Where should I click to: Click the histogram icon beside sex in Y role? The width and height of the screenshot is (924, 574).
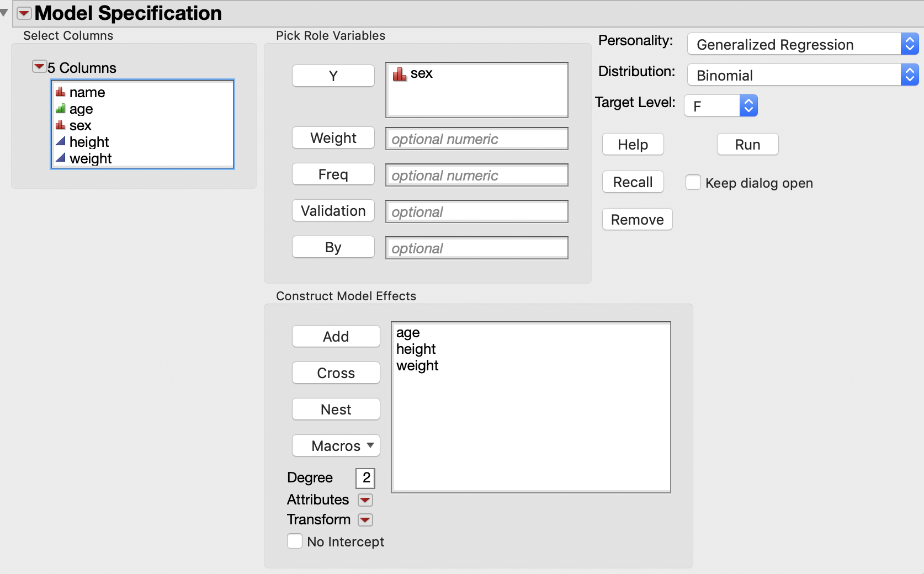[400, 73]
